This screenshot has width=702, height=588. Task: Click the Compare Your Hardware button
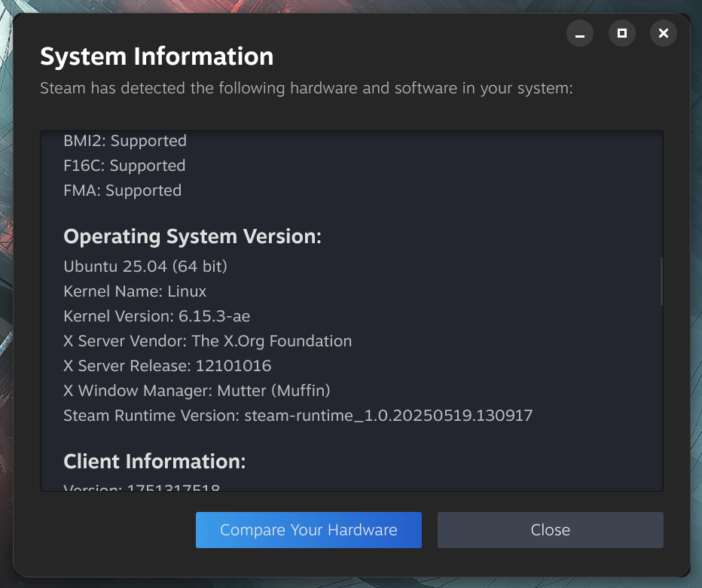(309, 530)
